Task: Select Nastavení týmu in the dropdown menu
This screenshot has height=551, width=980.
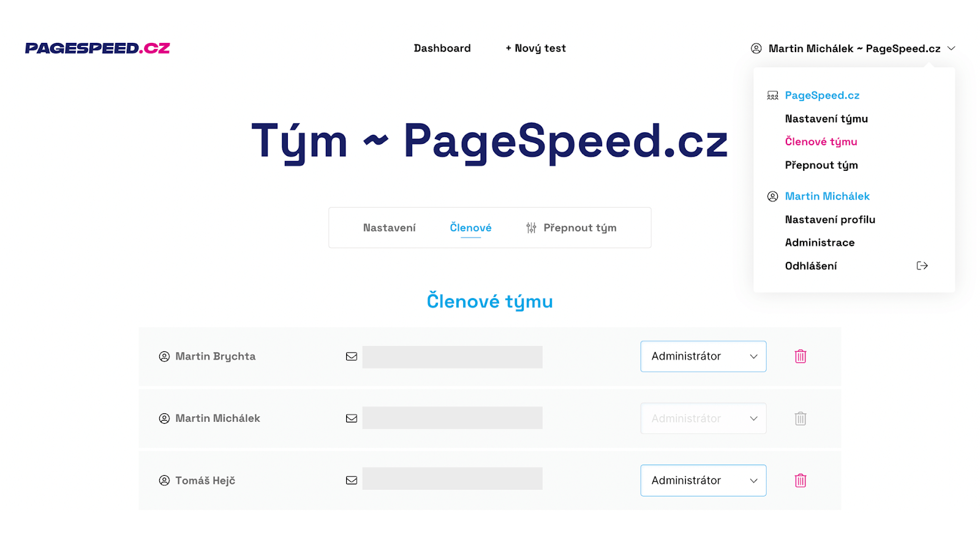Action: [x=826, y=119]
